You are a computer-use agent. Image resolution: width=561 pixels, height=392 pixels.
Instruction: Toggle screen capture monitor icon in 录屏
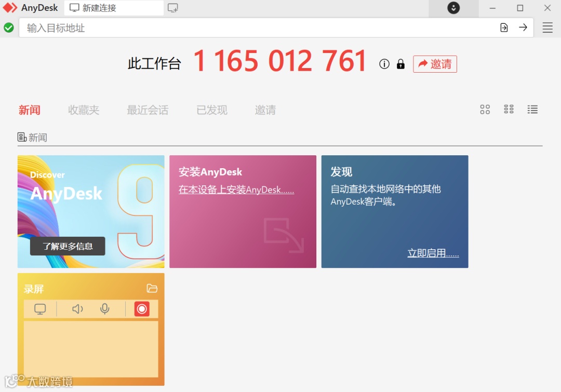40,308
